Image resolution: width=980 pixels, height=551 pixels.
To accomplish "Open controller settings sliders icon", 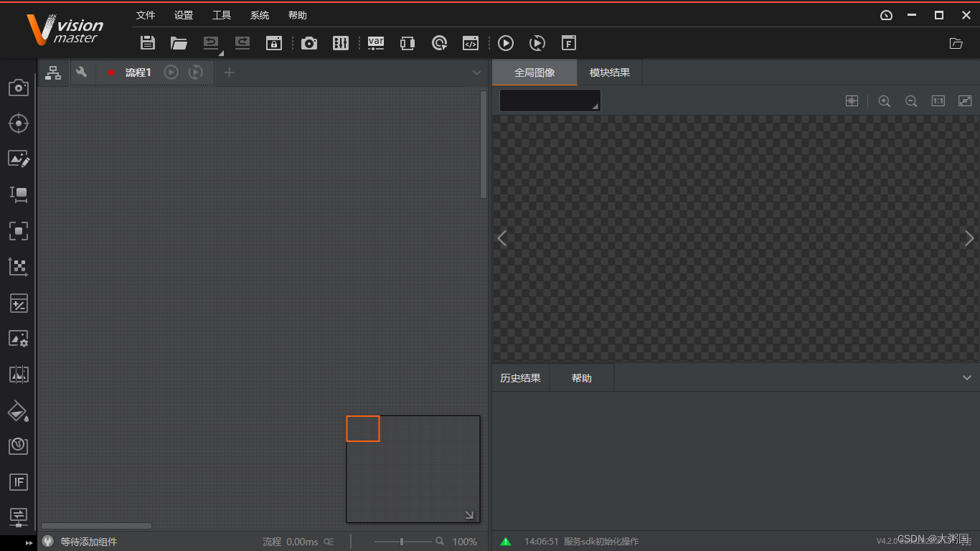I will coord(341,43).
